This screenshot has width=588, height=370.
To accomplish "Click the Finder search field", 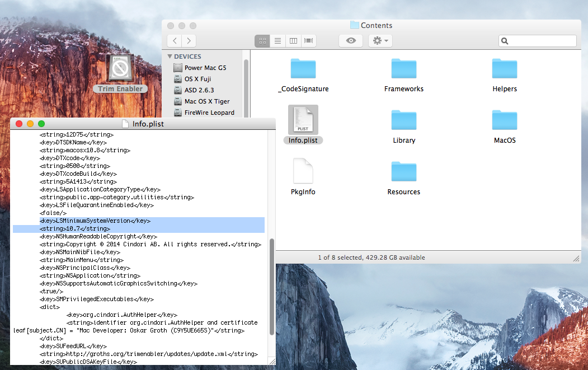I will [x=538, y=41].
